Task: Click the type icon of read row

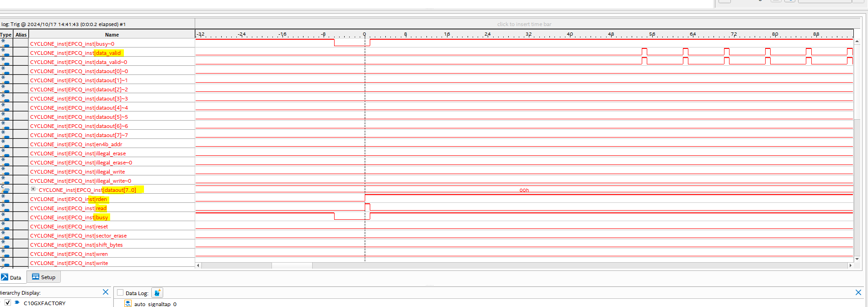Action: (6, 208)
